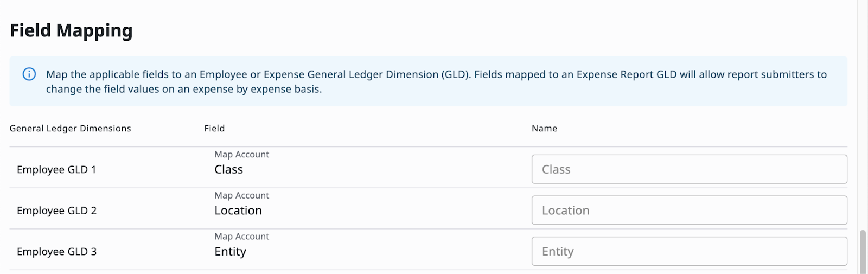868x274 pixels.
Task: Click the Field column header
Action: pyautogui.click(x=214, y=129)
